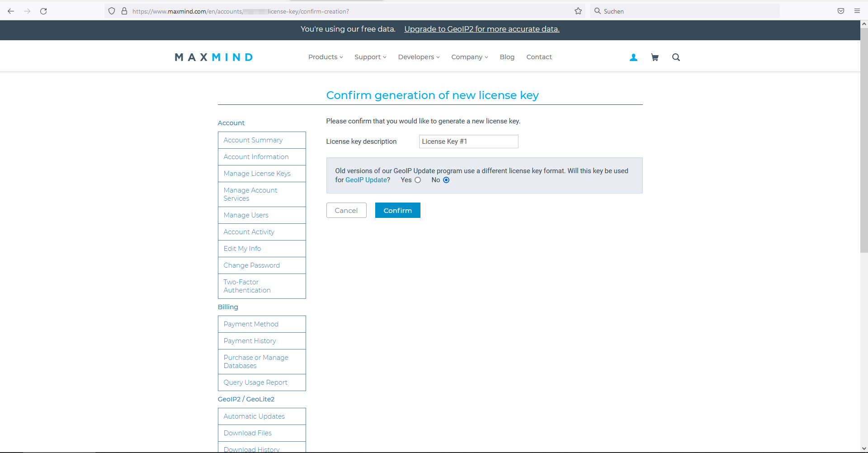Click the Cancel button
The height and width of the screenshot is (453, 868).
[x=346, y=210]
